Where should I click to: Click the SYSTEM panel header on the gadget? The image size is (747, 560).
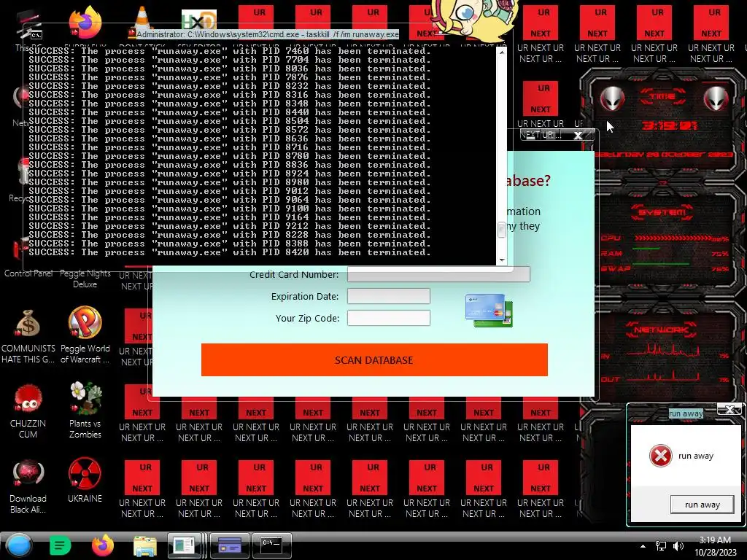(662, 212)
